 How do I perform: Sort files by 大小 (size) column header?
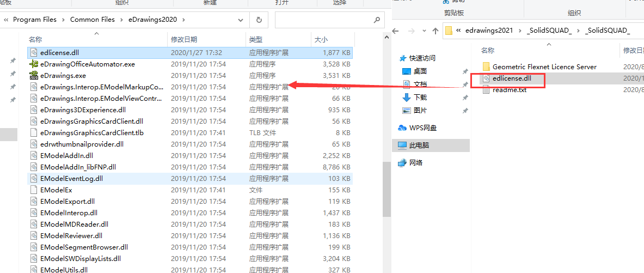point(320,39)
